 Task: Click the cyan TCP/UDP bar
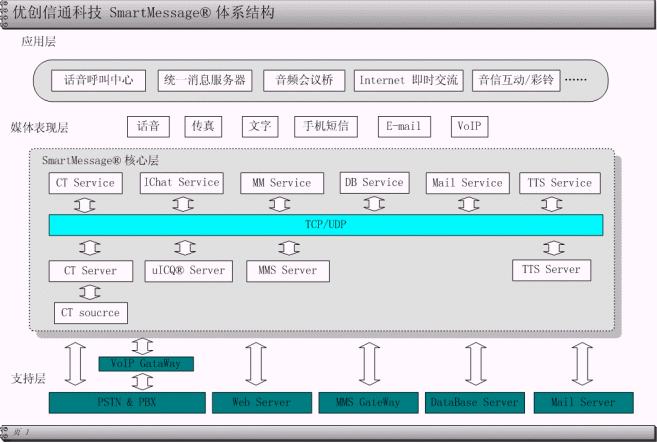(326, 225)
